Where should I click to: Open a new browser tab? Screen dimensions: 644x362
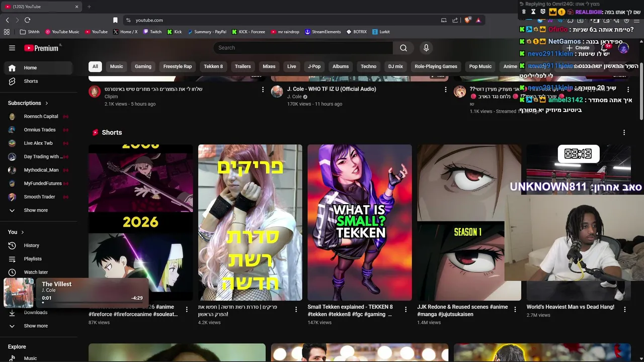[89, 7]
